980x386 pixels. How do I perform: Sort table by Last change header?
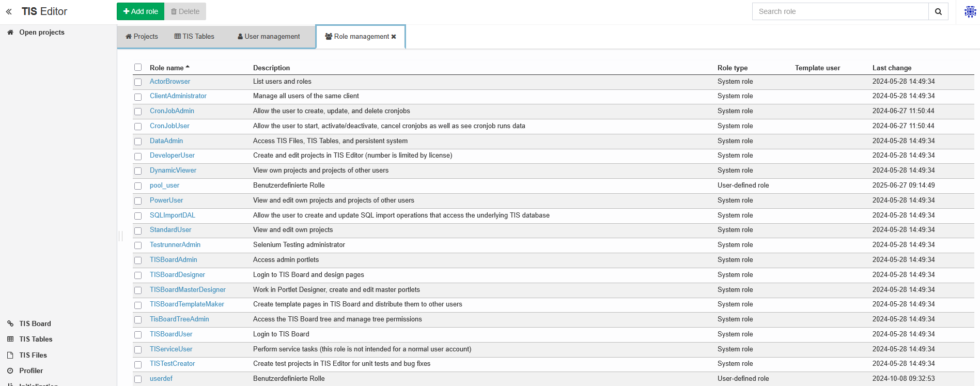coord(892,68)
